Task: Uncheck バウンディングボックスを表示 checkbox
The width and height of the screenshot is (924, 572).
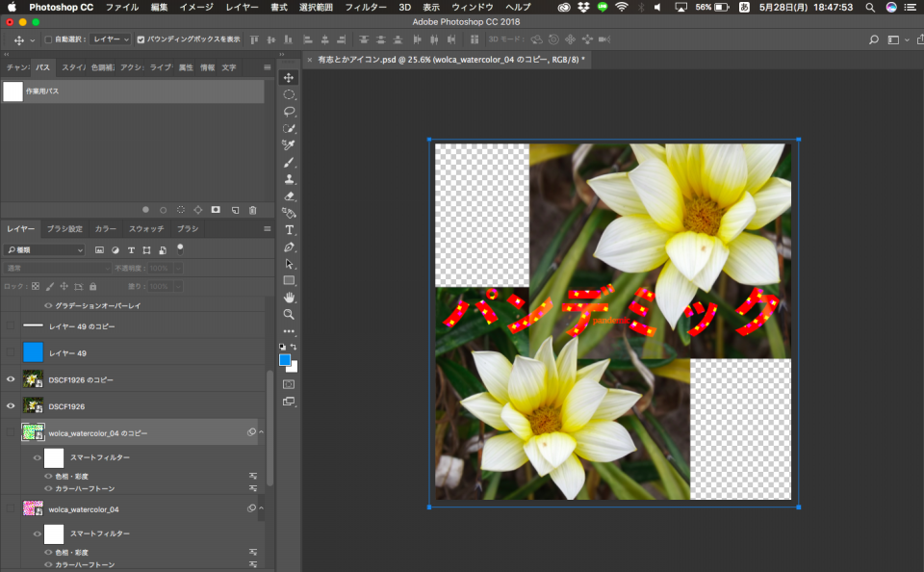Action: pyautogui.click(x=141, y=39)
